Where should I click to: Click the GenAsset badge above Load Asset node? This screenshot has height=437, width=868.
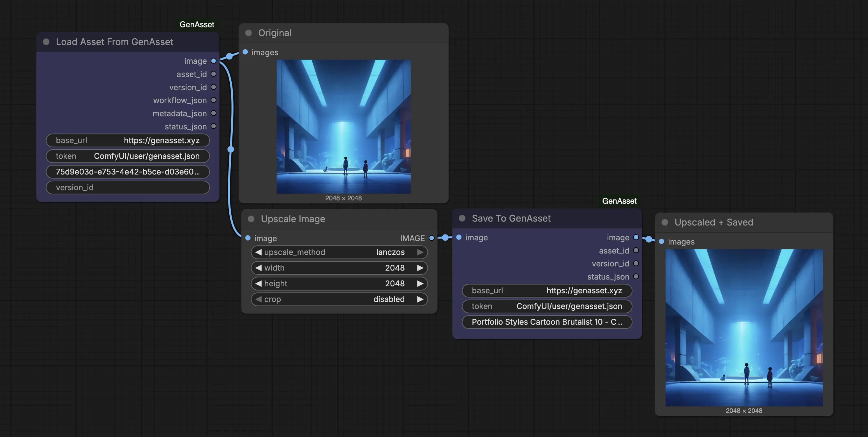(x=197, y=24)
